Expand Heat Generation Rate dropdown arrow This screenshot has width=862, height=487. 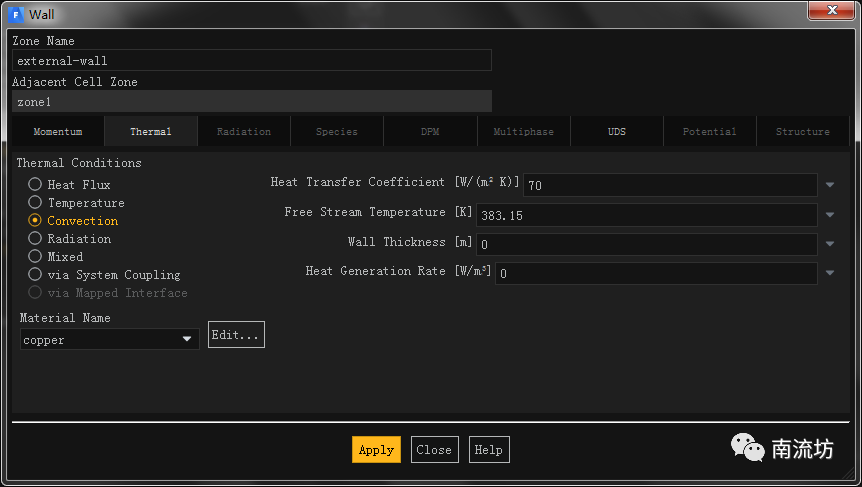tap(830, 273)
